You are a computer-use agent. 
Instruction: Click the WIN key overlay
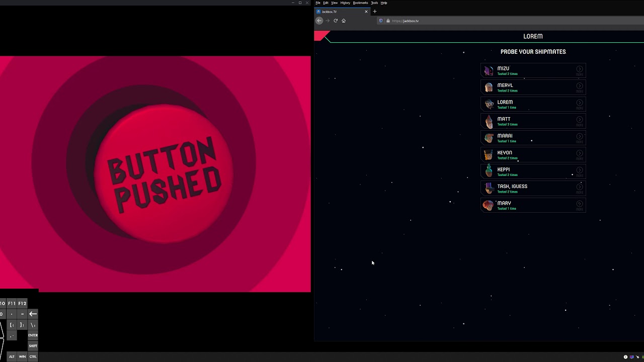(22, 356)
